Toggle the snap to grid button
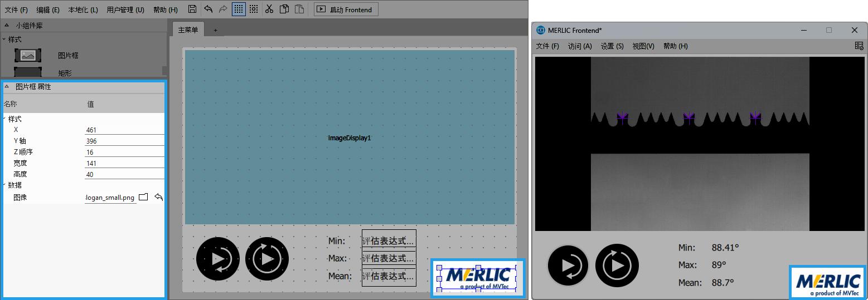868x300 pixels. click(x=254, y=9)
